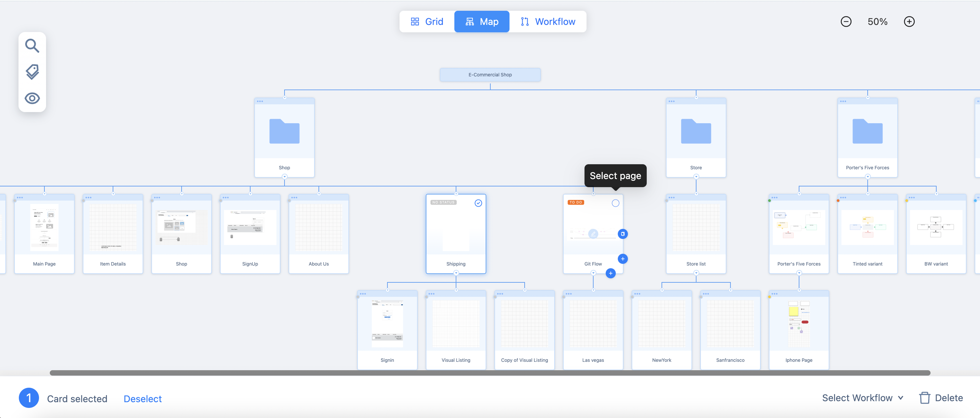Open the Select Workflow dropdown
This screenshot has width=980, height=418.
tap(862, 398)
